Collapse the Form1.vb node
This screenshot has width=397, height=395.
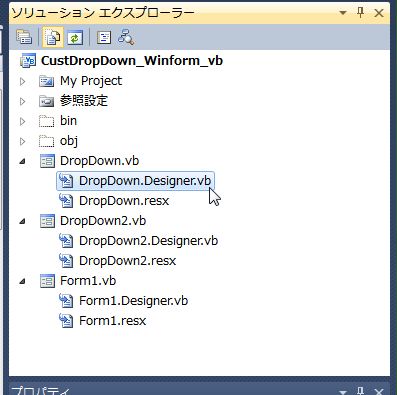pos(22,282)
